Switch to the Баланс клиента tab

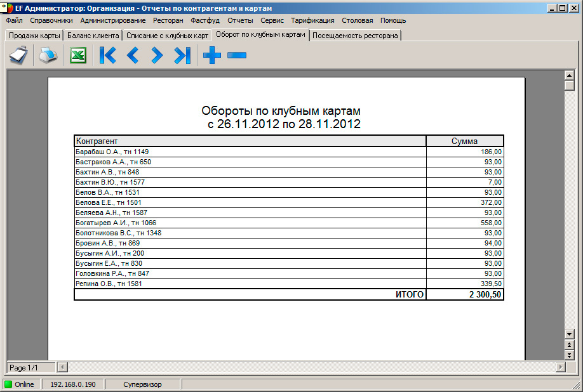tap(93, 36)
